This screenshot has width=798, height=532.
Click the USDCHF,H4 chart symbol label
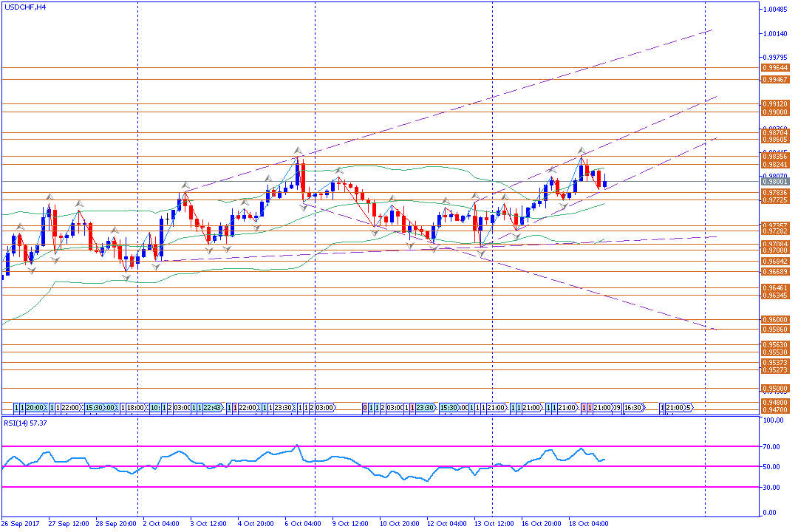(25, 7)
